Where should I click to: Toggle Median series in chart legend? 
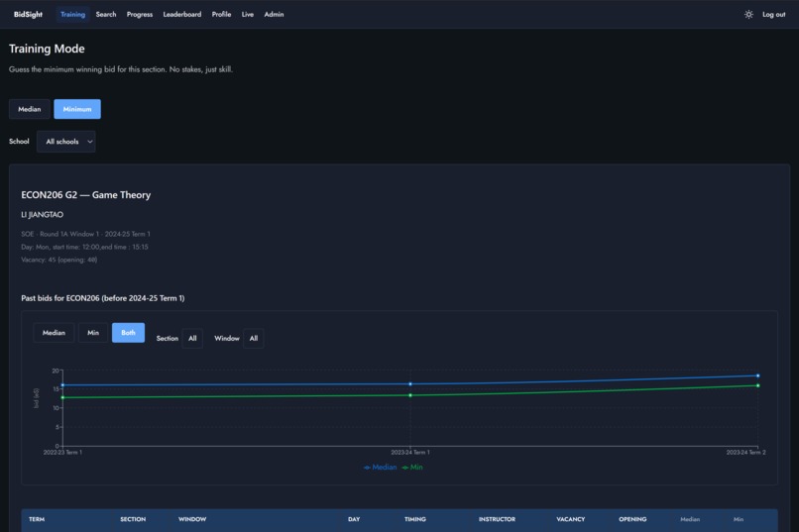coord(380,467)
